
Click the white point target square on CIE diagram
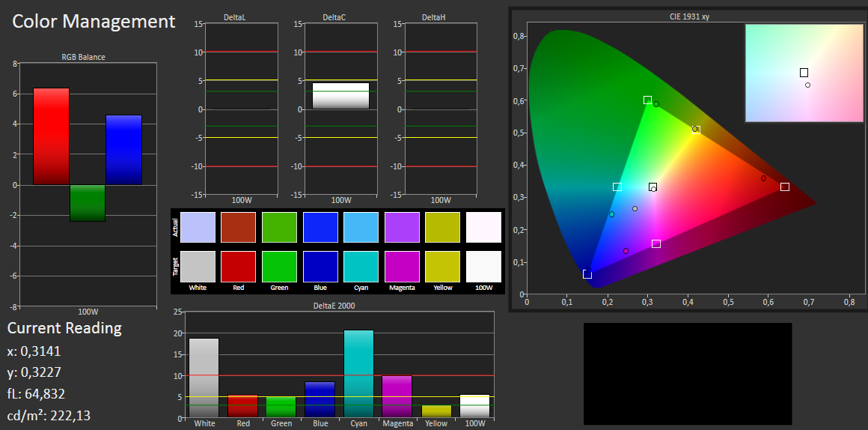pos(652,187)
